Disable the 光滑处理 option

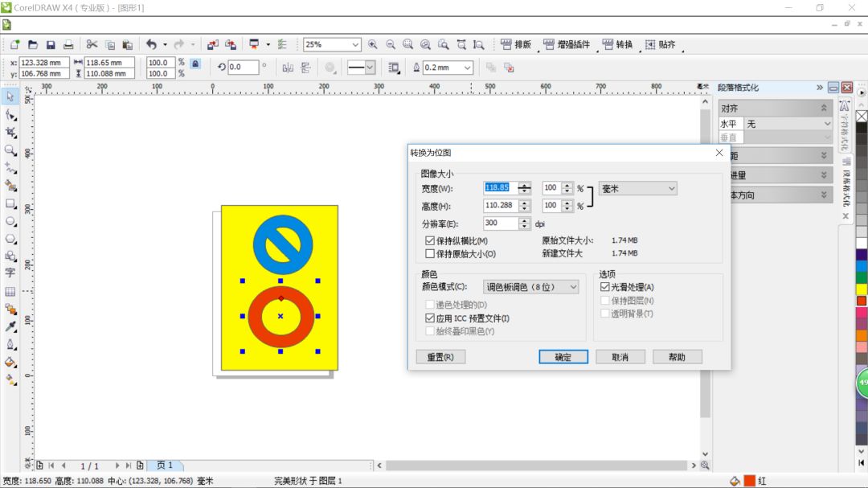pos(604,285)
